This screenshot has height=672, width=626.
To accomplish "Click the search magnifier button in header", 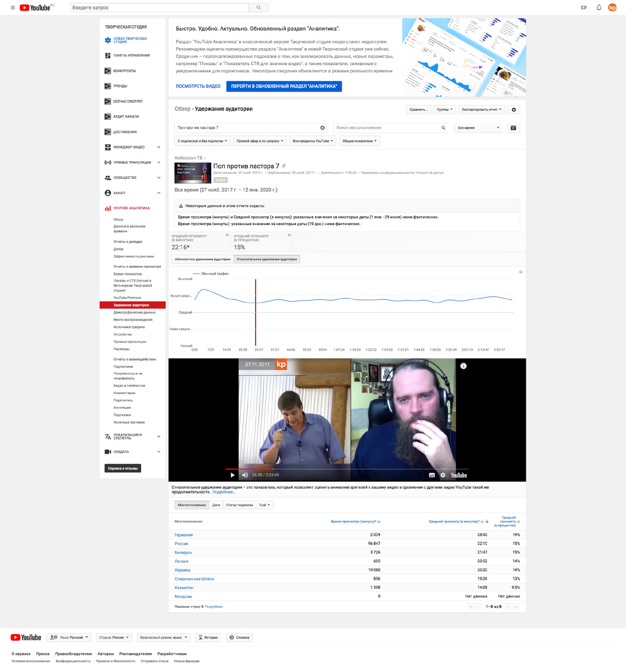I will click(258, 8).
